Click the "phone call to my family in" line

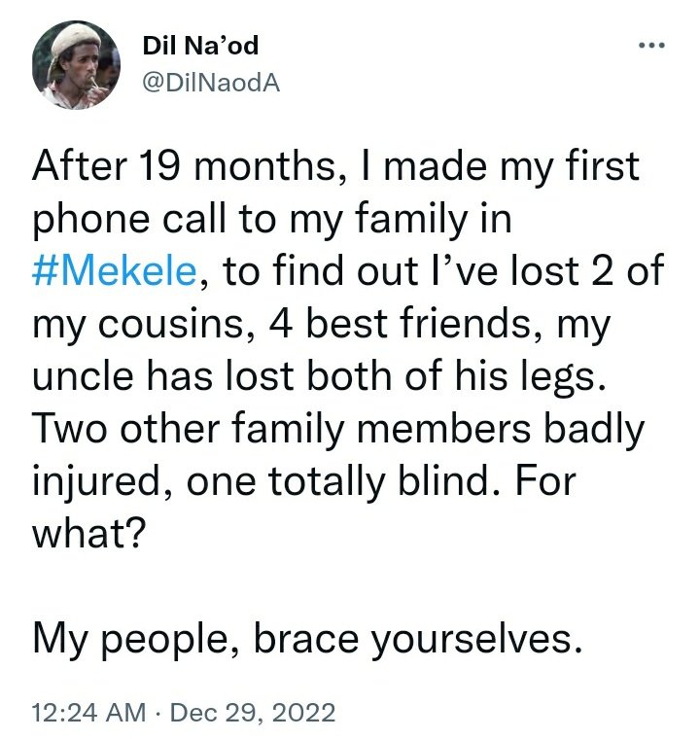(x=272, y=220)
